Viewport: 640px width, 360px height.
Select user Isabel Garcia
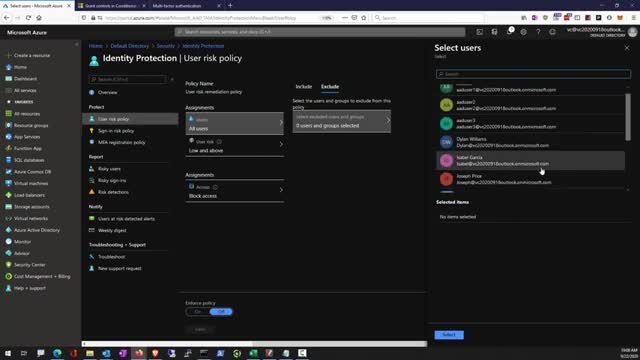tap(530, 160)
